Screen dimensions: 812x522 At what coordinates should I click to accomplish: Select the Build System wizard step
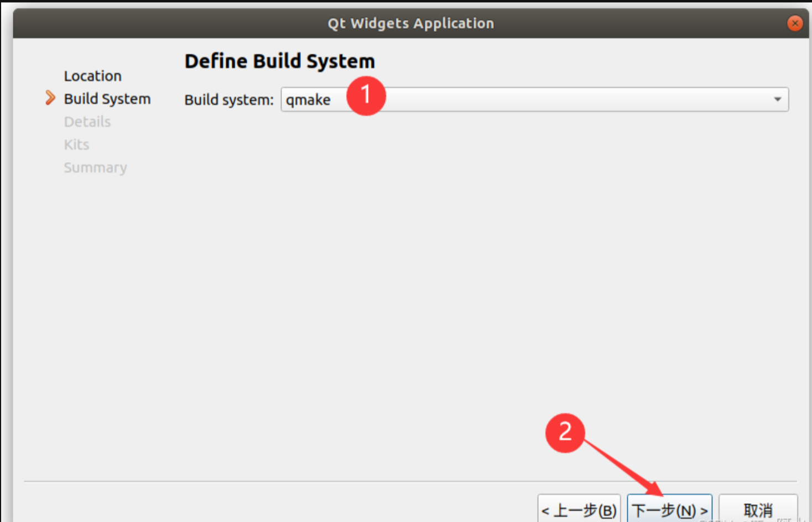click(x=107, y=99)
